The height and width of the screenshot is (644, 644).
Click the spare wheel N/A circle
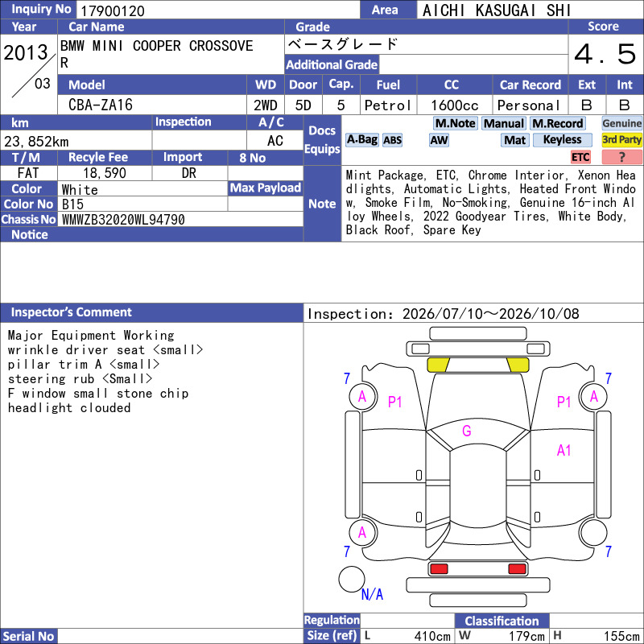click(x=352, y=579)
